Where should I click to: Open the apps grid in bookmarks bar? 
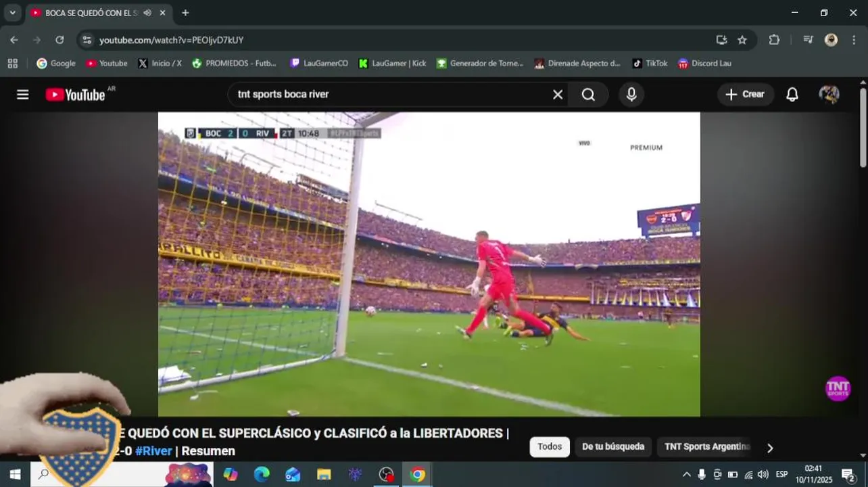12,64
